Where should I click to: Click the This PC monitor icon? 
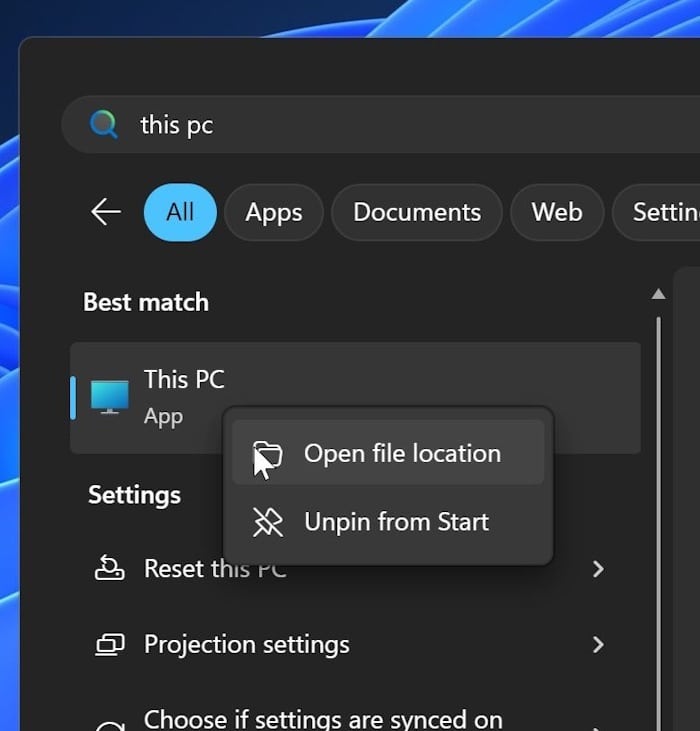coord(109,397)
